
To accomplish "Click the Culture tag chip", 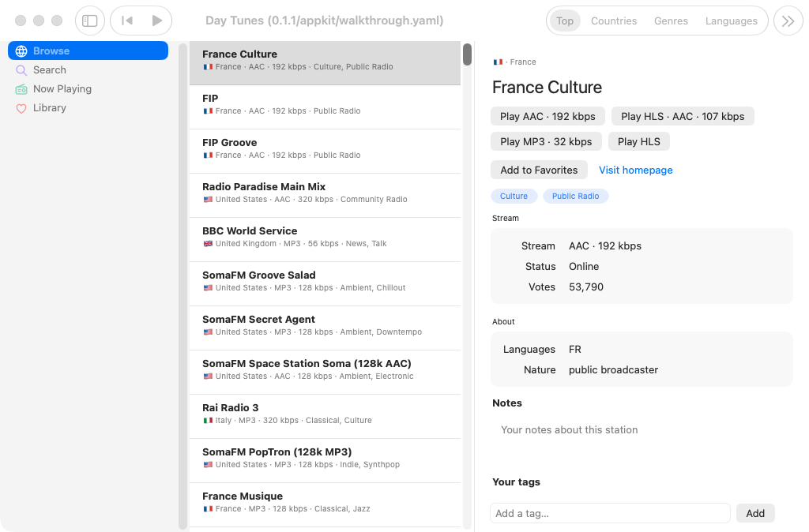I will [514, 196].
